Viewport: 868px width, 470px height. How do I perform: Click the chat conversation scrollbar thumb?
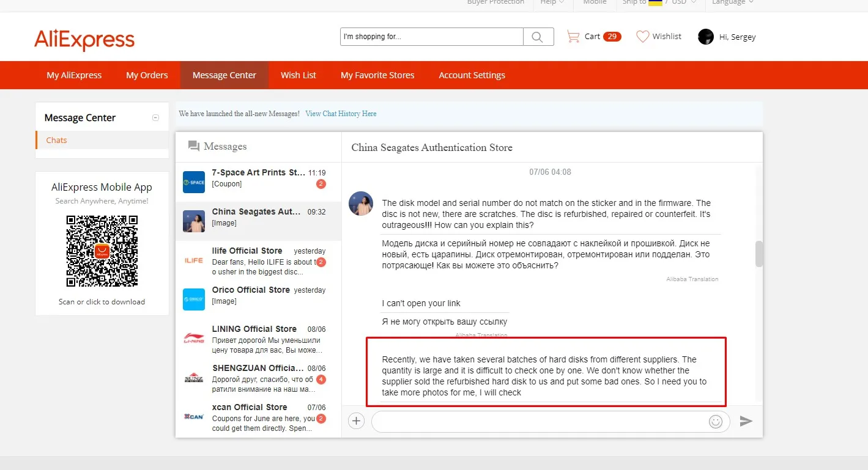coord(759,254)
